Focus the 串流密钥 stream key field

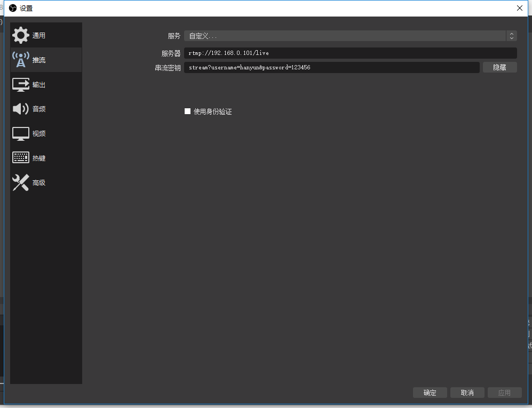(332, 68)
